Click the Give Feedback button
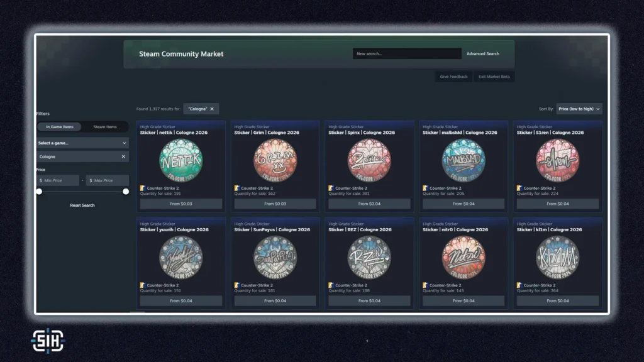 (x=453, y=76)
